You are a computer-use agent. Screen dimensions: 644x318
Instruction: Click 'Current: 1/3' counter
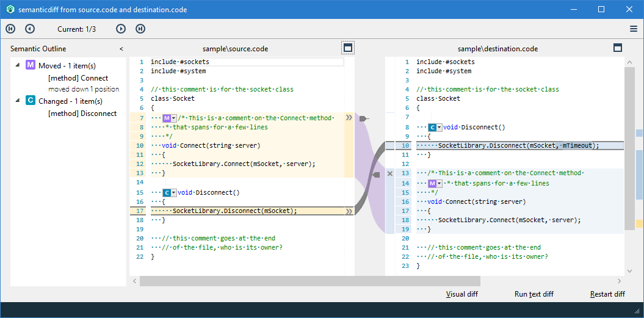pyautogui.click(x=77, y=29)
